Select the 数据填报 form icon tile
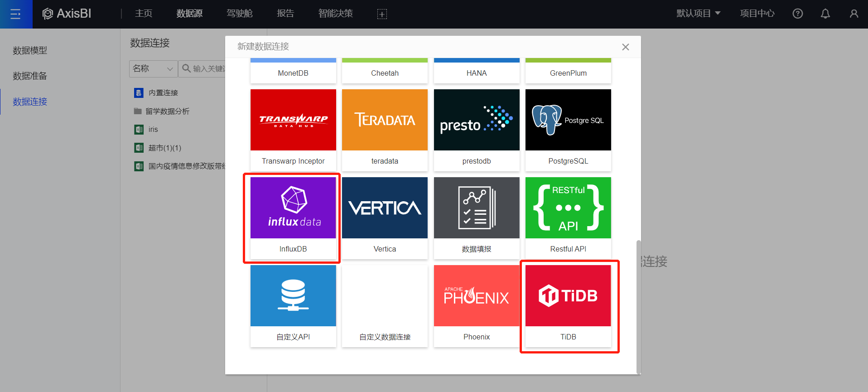The width and height of the screenshot is (868, 392). pyautogui.click(x=477, y=208)
